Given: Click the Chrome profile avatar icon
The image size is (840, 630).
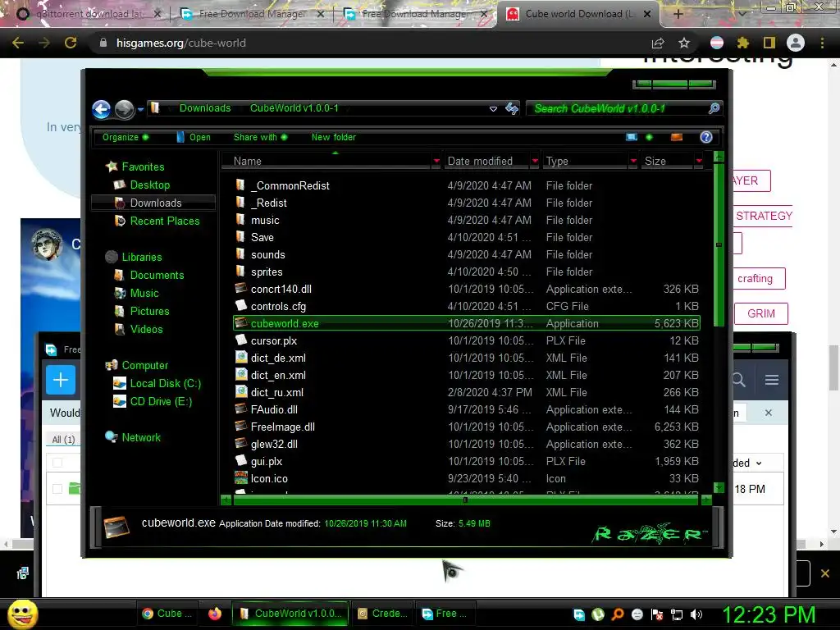Looking at the screenshot, I should coord(796,43).
